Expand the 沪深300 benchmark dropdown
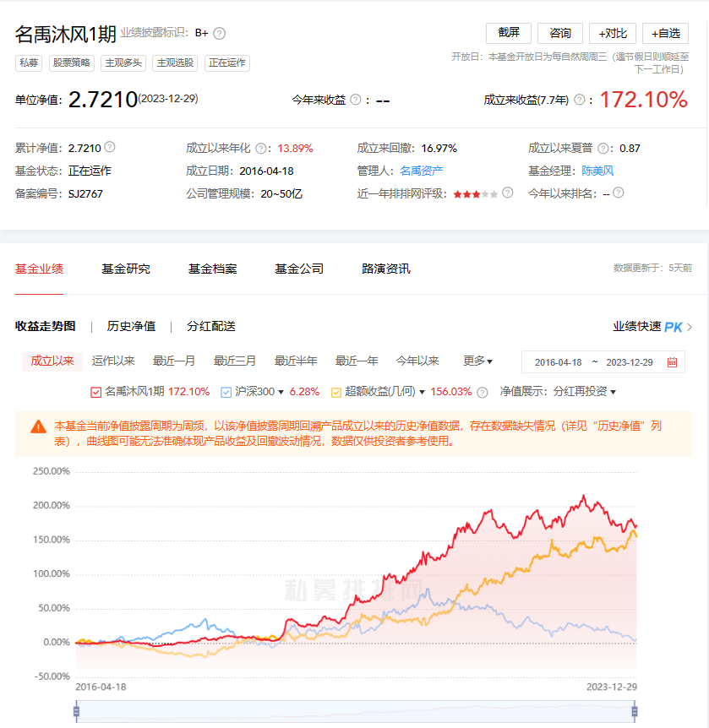 pos(281,393)
